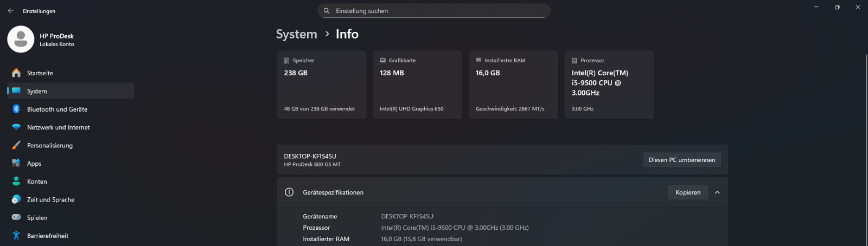Viewport: 868px width, 246px height.
Task: Click the Bluetooth und Geräte icon
Action: [x=16, y=109]
